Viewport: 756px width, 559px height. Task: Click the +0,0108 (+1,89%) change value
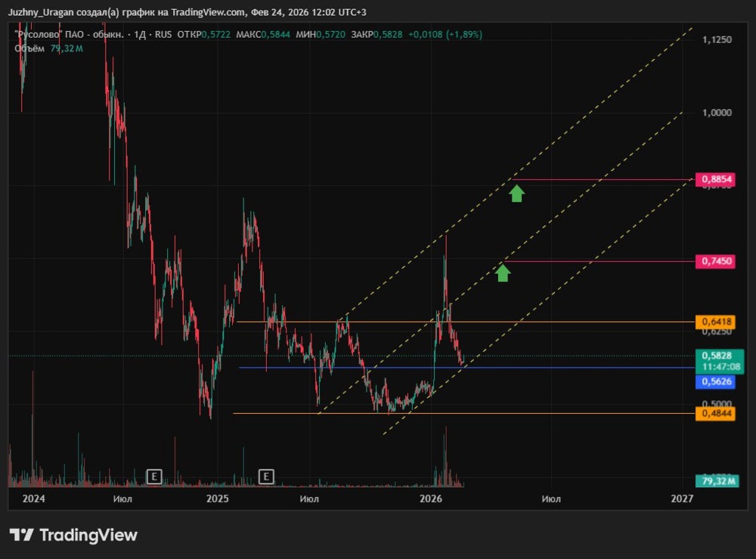pyautogui.click(x=445, y=34)
